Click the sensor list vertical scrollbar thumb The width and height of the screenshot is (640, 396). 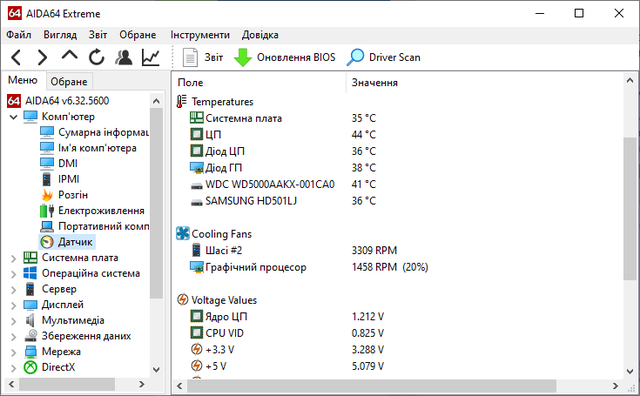coord(630,209)
